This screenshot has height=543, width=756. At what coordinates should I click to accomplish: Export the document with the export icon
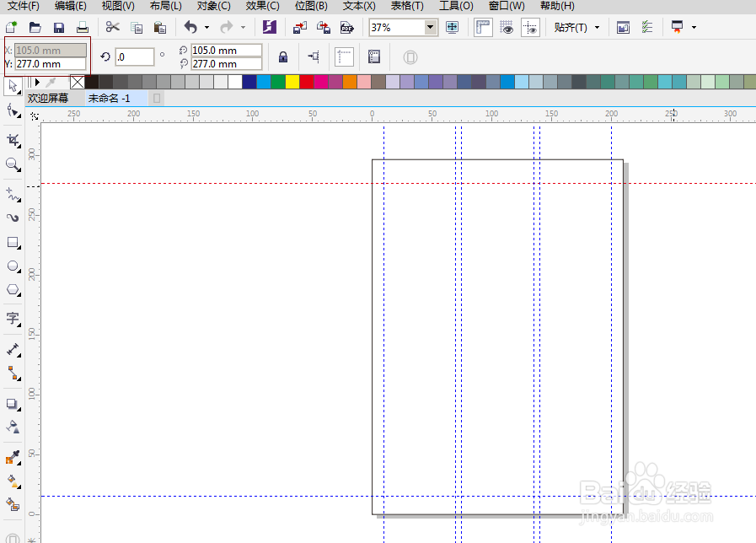tap(324, 28)
